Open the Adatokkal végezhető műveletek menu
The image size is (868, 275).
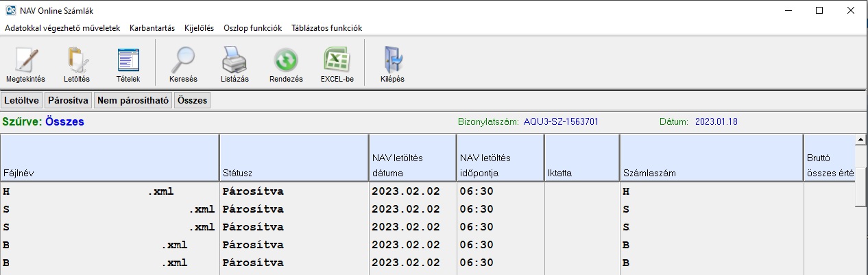click(x=62, y=28)
